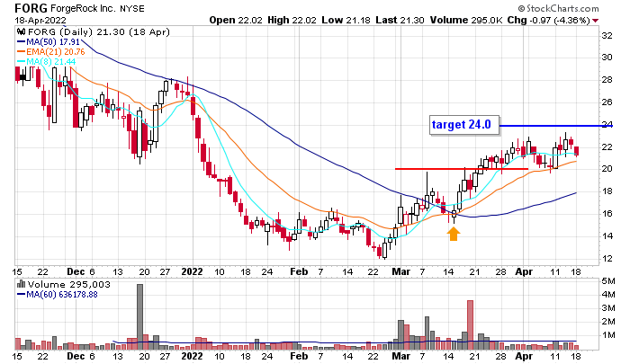This screenshot has width=630, height=364.
Task: Click the Apr label under the volume panel
Action: 524,356
